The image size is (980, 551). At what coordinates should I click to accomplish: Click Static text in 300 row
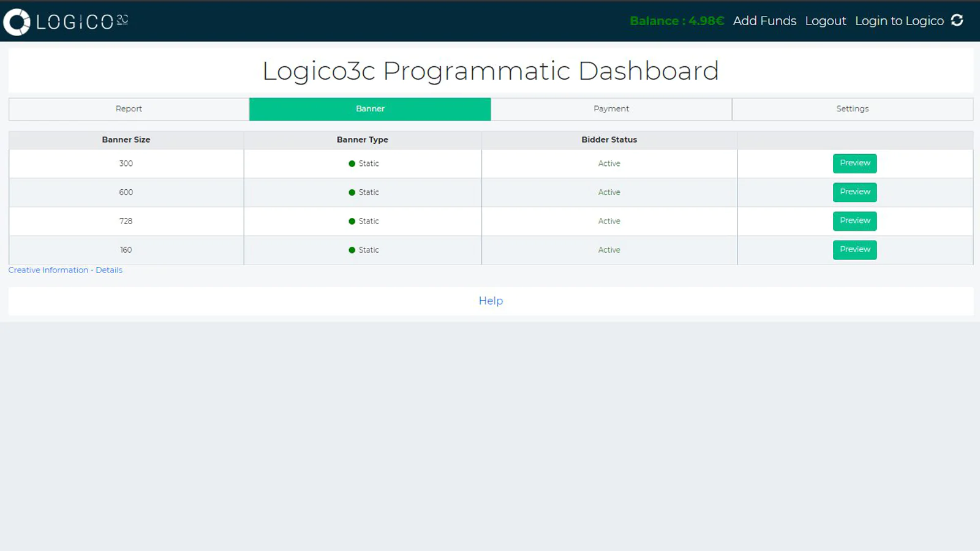[369, 163]
